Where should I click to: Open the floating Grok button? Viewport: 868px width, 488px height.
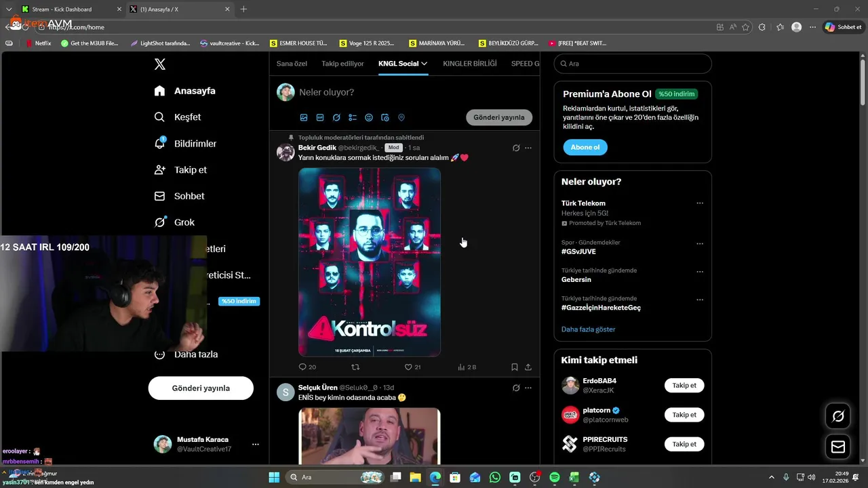tap(838, 416)
